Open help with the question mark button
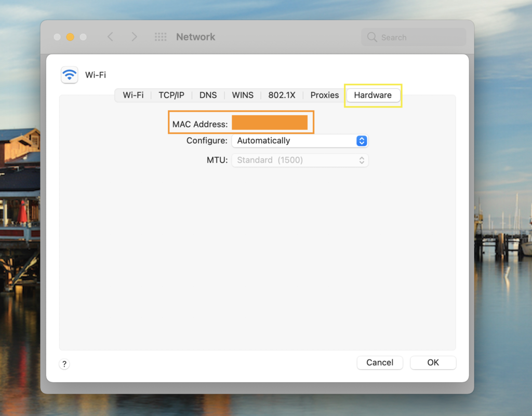Viewport: 532px width, 416px height. [x=64, y=364]
